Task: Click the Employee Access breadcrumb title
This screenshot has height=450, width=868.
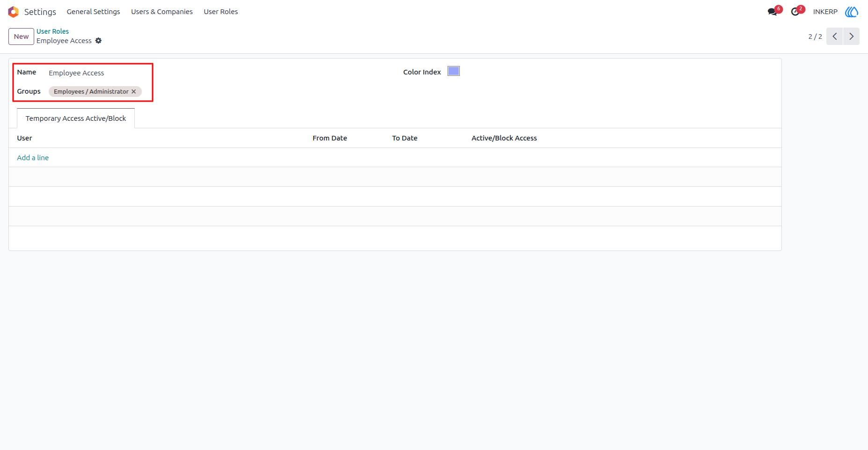Action: [64, 41]
